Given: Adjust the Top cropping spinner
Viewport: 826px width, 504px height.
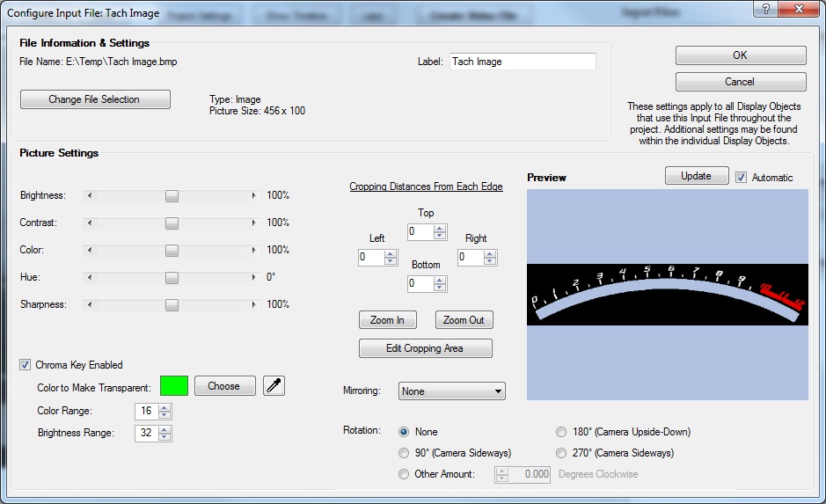Looking at the screenshot, I should (x=440, y=231).
